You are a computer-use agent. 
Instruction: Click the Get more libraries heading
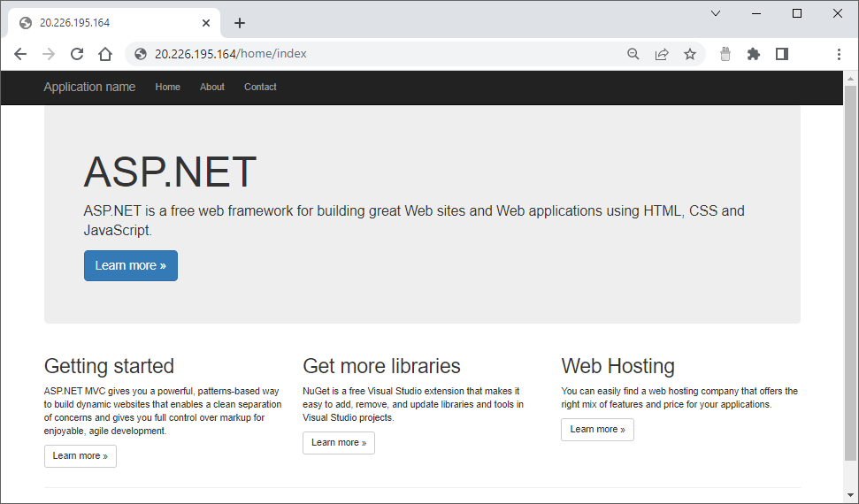381,366
